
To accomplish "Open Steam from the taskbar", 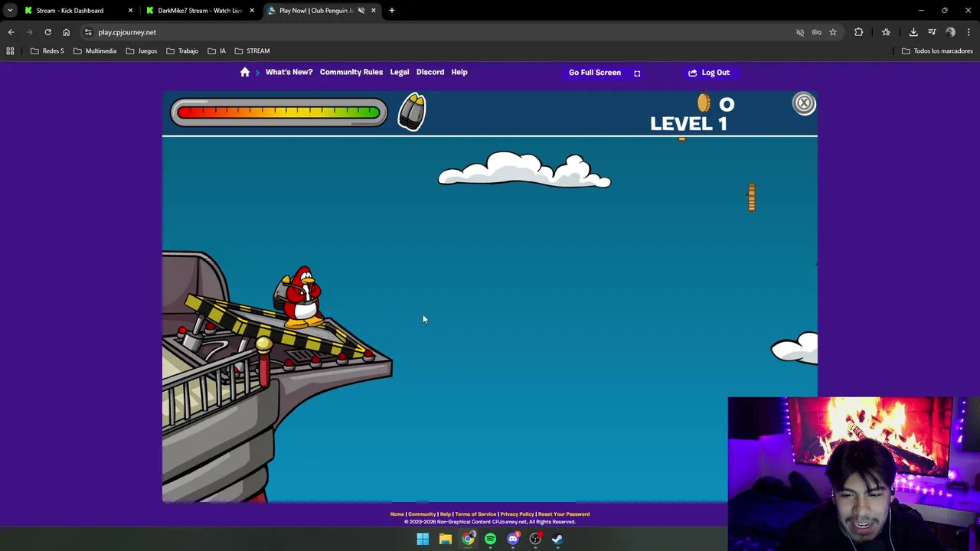I will coord(557,539).
